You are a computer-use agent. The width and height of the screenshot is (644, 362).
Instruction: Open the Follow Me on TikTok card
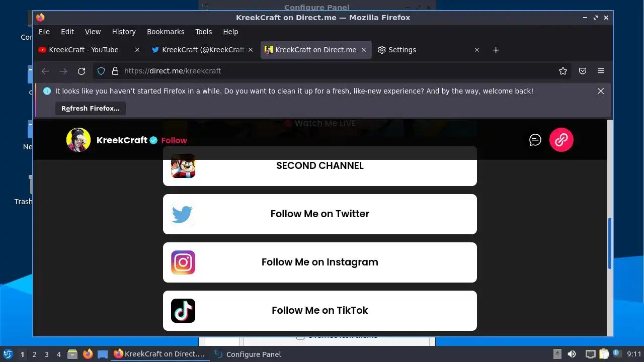tap(320, 311)
